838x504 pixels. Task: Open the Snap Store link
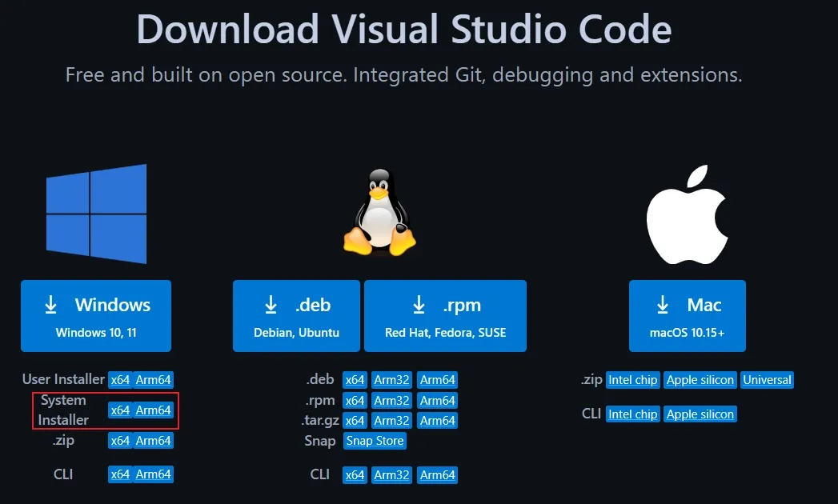click(375, 441)
